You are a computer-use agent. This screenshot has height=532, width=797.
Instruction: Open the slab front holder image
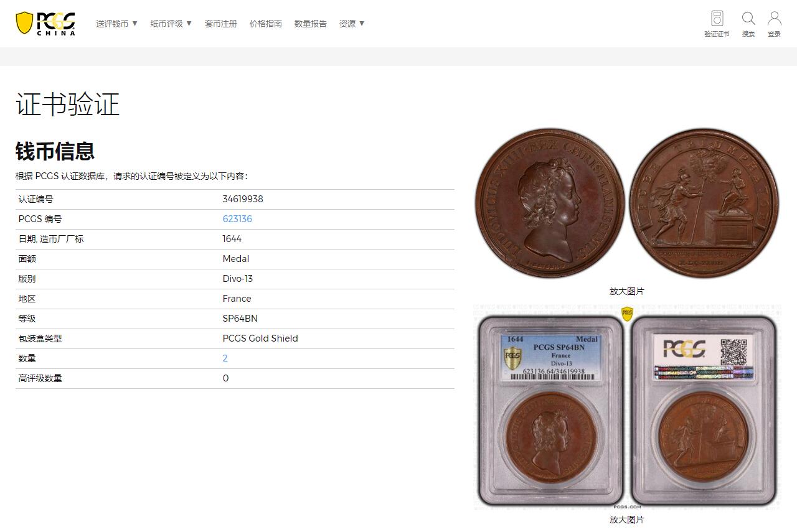[x=550, y=411]
